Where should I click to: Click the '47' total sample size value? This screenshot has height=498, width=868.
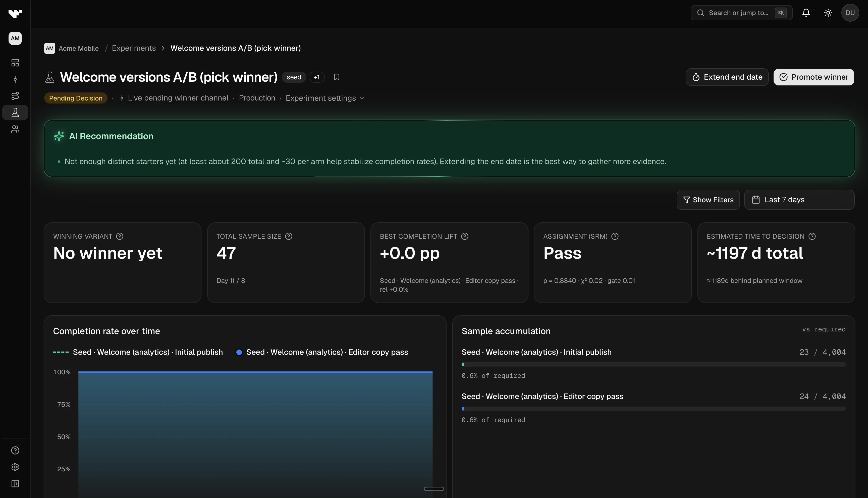[x=226, y=253]
